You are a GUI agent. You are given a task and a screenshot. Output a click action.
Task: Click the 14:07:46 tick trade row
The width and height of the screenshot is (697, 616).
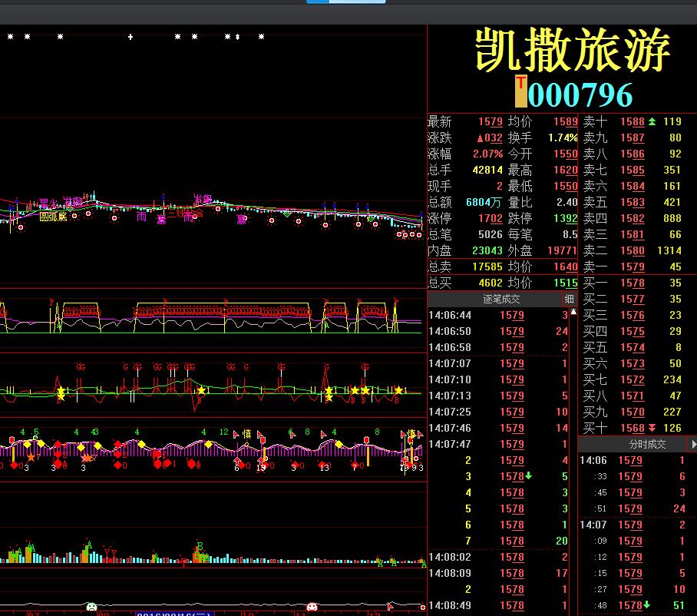(498, 428)
